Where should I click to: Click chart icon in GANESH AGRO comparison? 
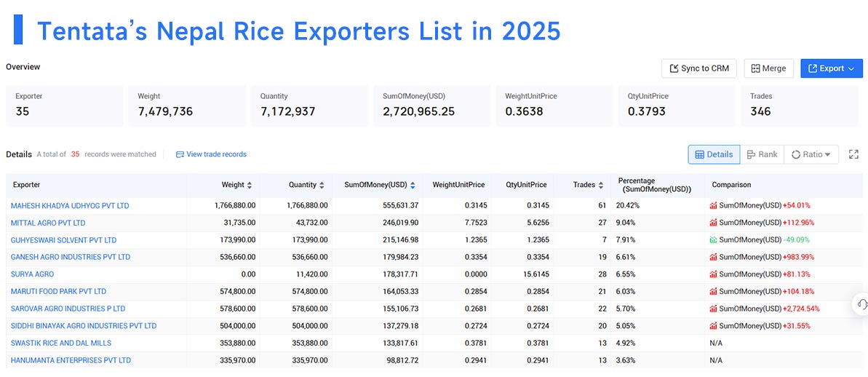pos(714,258)
